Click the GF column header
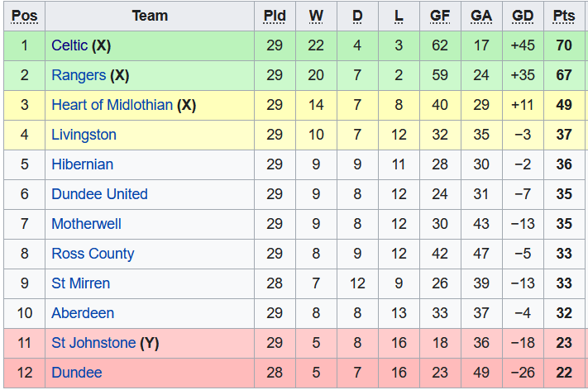Screen dimensions: 588x390 [440, 16]
